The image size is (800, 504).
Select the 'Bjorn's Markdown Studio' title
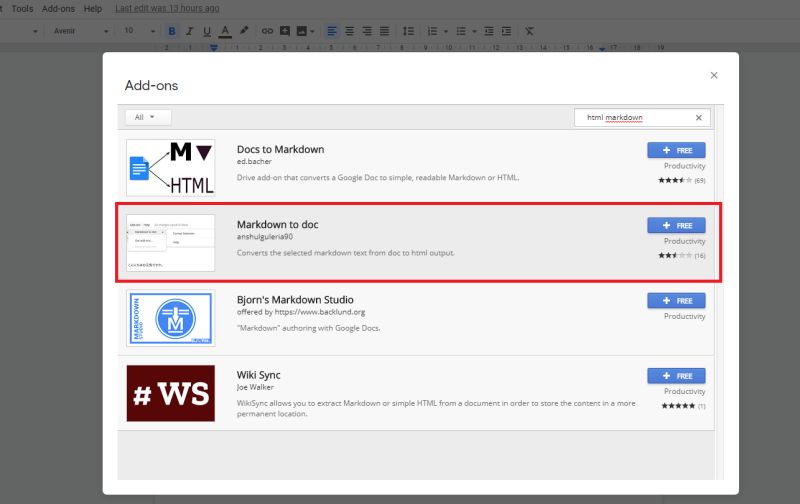coord(295,299)
